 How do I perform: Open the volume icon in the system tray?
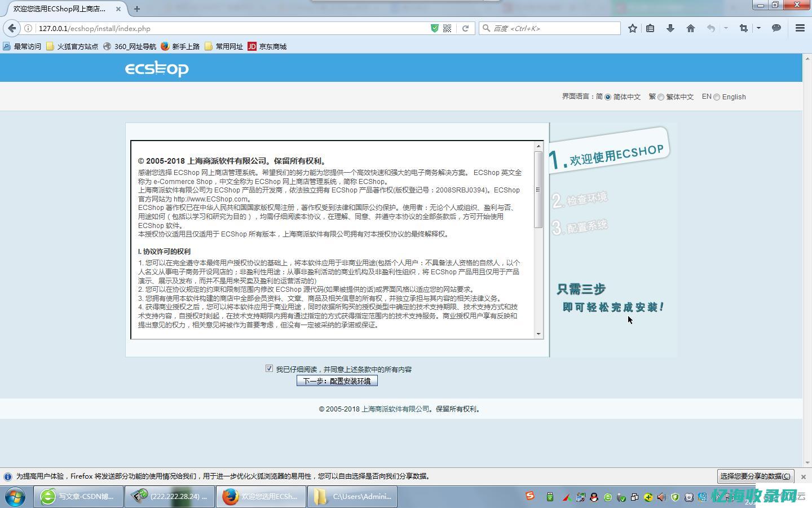click(x=661, y=497)
